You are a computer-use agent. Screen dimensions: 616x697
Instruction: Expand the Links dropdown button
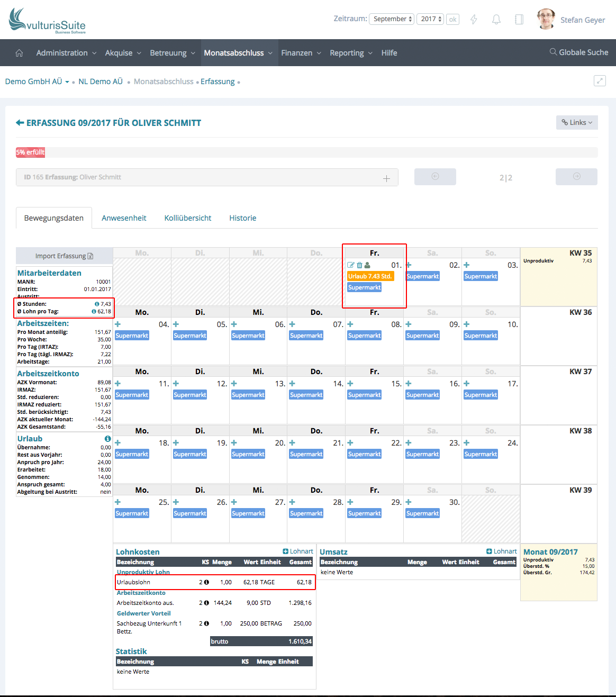pyautogui.click(x=577, y=122)
